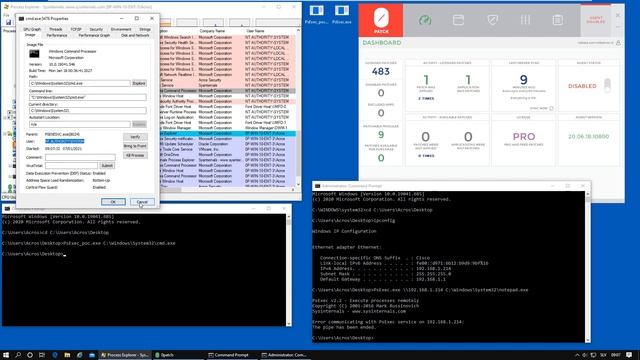Click the Path input field
The height and width of the screenshot is (360, 640).
(80, 83)
